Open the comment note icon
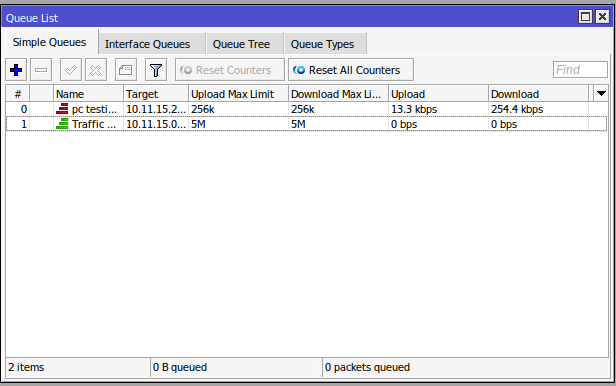 pos(126,70)
